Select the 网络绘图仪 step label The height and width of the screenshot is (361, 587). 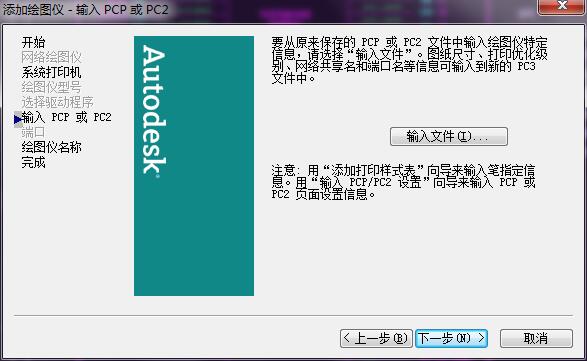[51, 57]
